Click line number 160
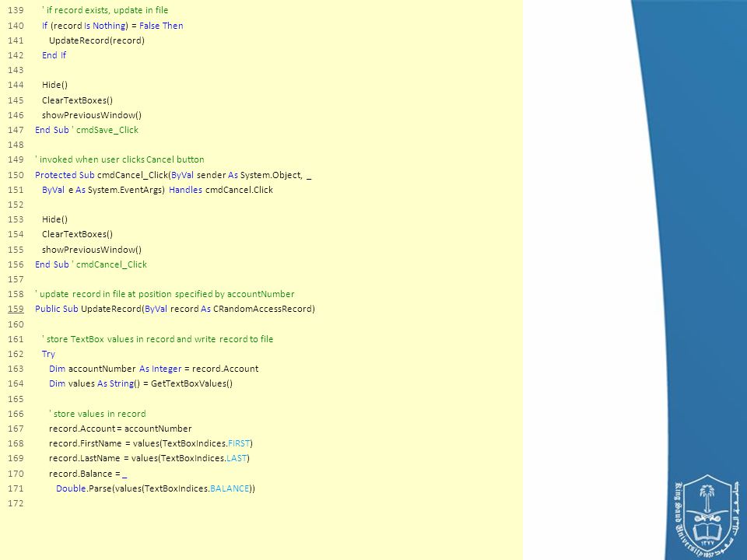This screenshot has width=747, height=560. (16, 324)
